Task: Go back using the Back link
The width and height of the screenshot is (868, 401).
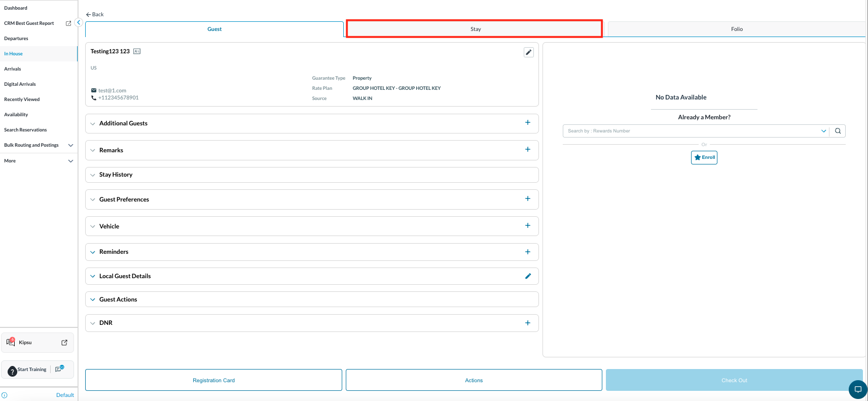Action: point(95,14)
